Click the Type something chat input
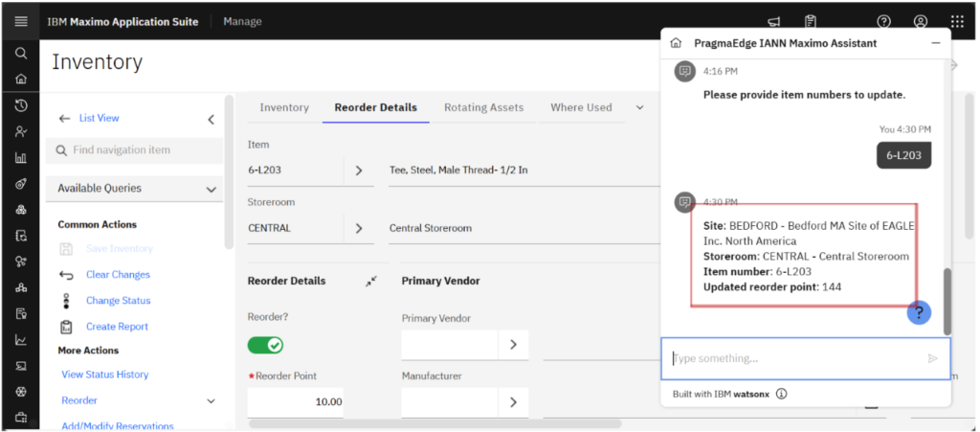 [x=806, y=358]
